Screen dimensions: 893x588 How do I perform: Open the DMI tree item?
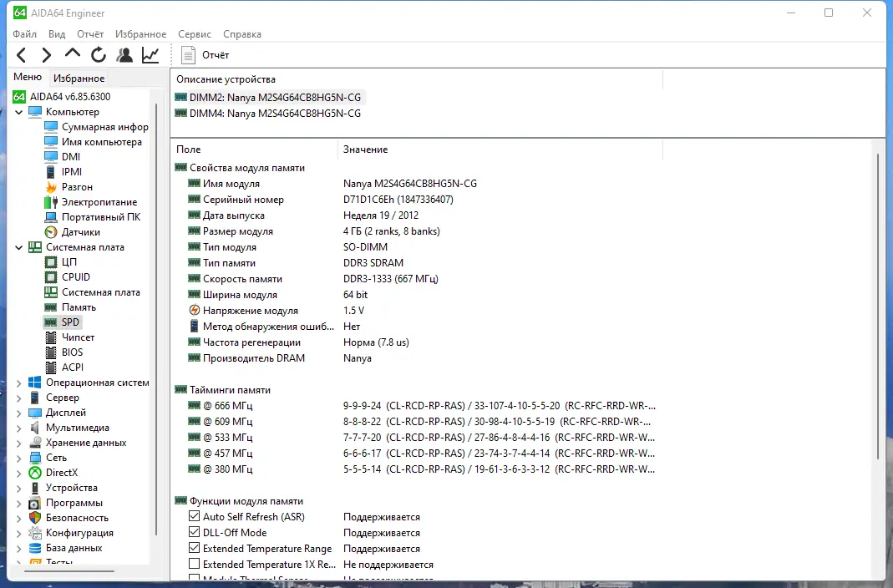[x=63, y=156]
